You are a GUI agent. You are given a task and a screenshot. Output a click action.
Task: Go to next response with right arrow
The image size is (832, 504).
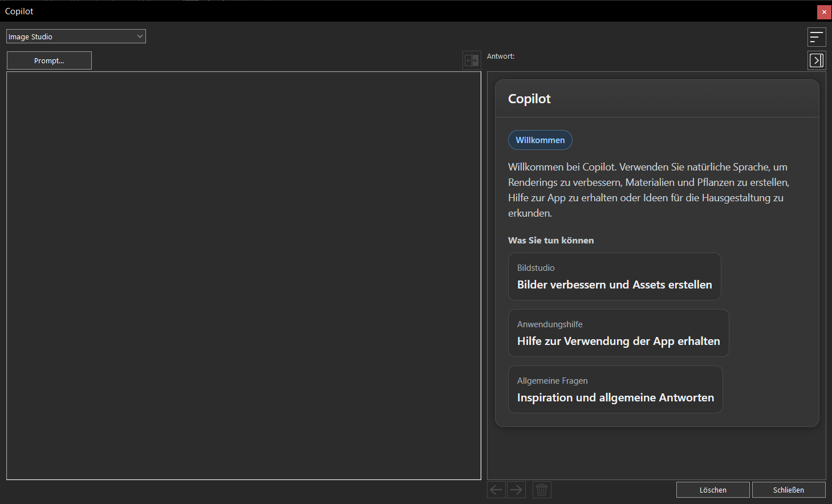(516, 490)
